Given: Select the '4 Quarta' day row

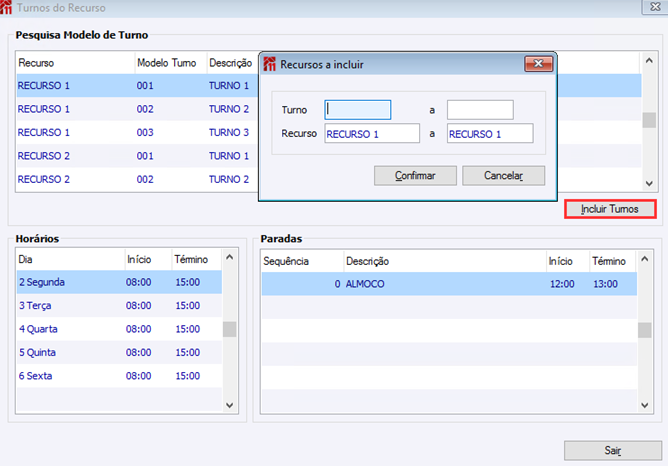Looking at the screenshot, I should pos(119,329).
